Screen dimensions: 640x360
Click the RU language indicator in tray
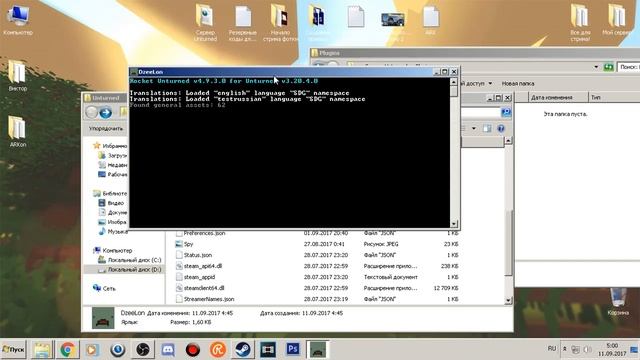552,349
